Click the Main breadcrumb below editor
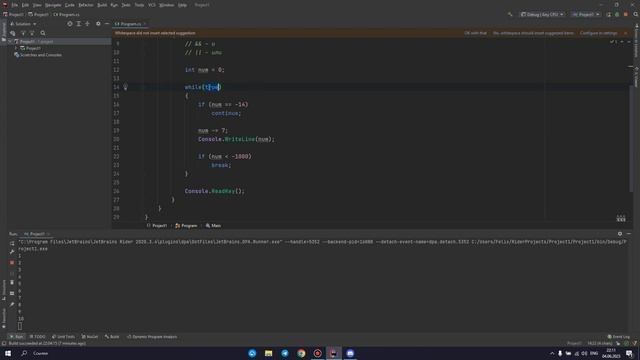 click(213, 226)
